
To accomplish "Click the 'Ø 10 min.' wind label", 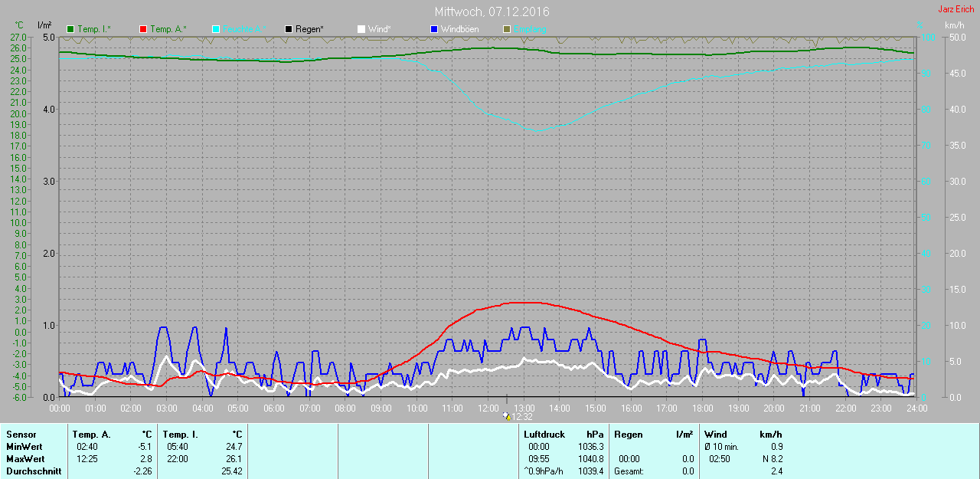I will pos(721,447).
